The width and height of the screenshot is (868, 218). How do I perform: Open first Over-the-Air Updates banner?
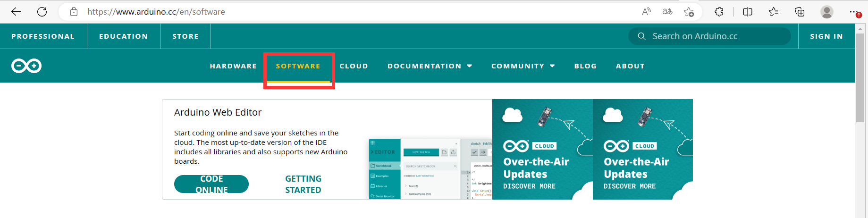pos(542,149)
